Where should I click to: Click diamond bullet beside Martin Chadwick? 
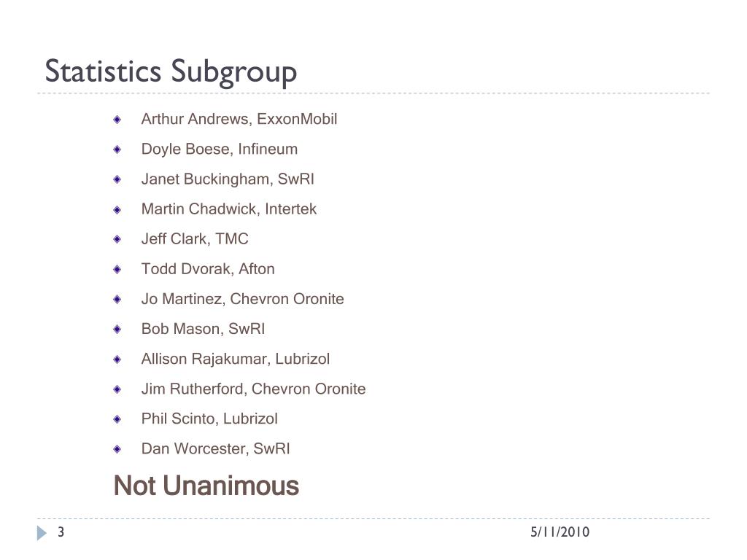click(117, 209)
